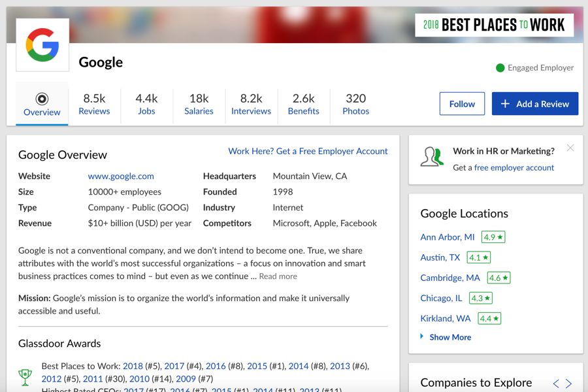Open the 2015 Best Places to Work link
Image resolution: width=588 pixels, height=392 pixels.
click(257, 366)
